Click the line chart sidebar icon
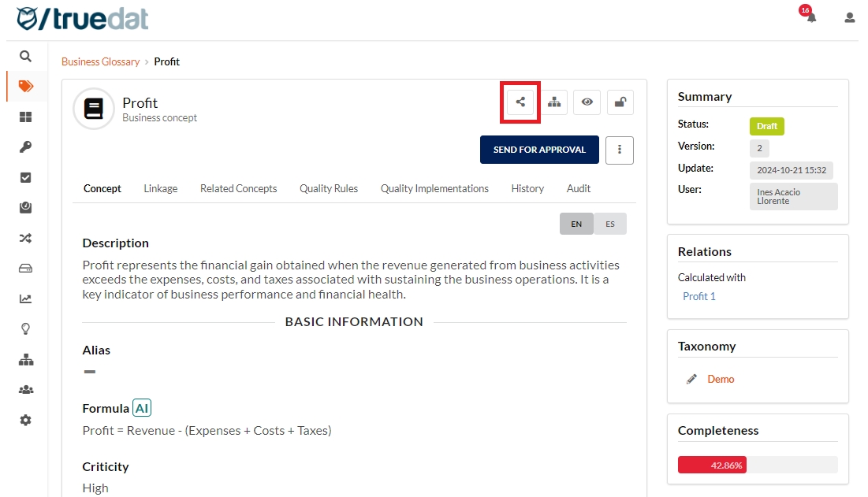Screen dimensions: 868x497 click(26, 299)
